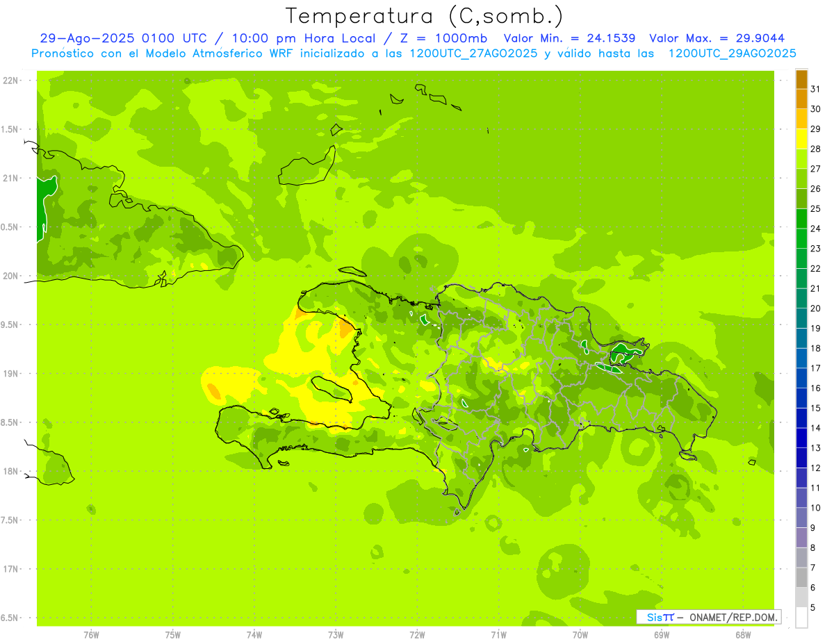Click the "68W" longitude label

[x=743, y=634]
